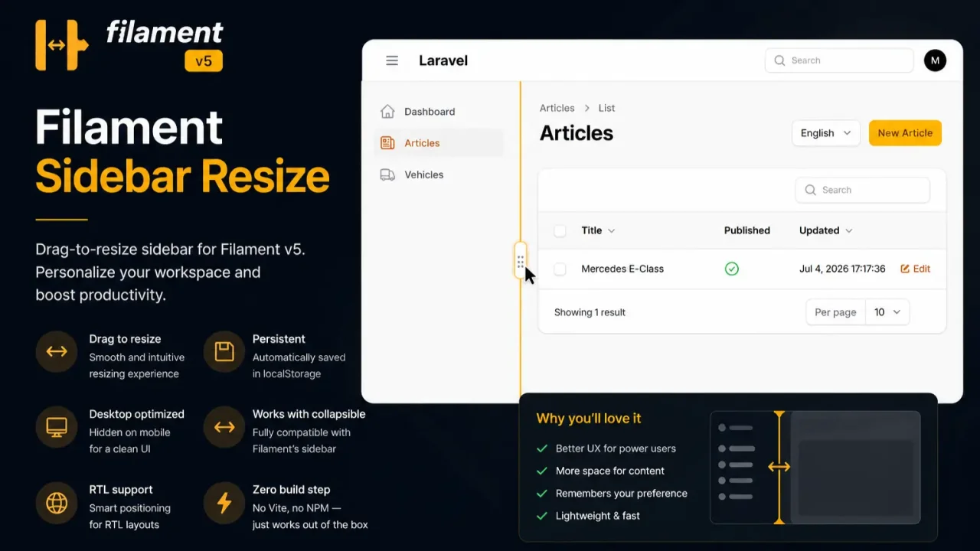Image resolution: width=980 pixels, height=551 pixels.
Task: Sort by Title column chevron
Action: tap(611, 230)
